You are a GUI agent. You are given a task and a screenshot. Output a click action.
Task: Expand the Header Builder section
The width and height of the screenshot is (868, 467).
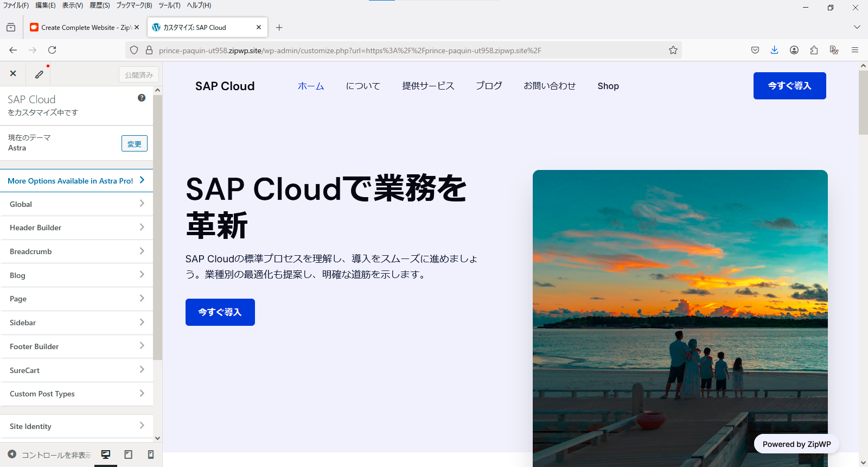point(76,228)
